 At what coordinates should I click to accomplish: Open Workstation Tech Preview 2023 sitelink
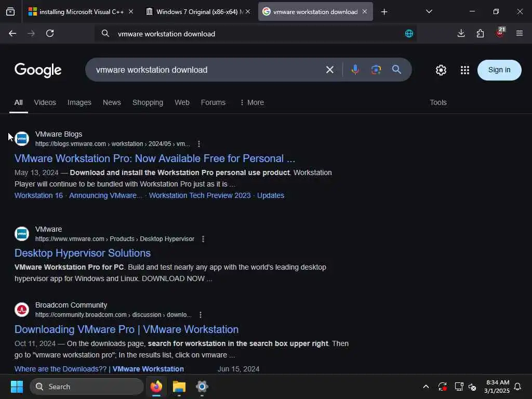200,195
